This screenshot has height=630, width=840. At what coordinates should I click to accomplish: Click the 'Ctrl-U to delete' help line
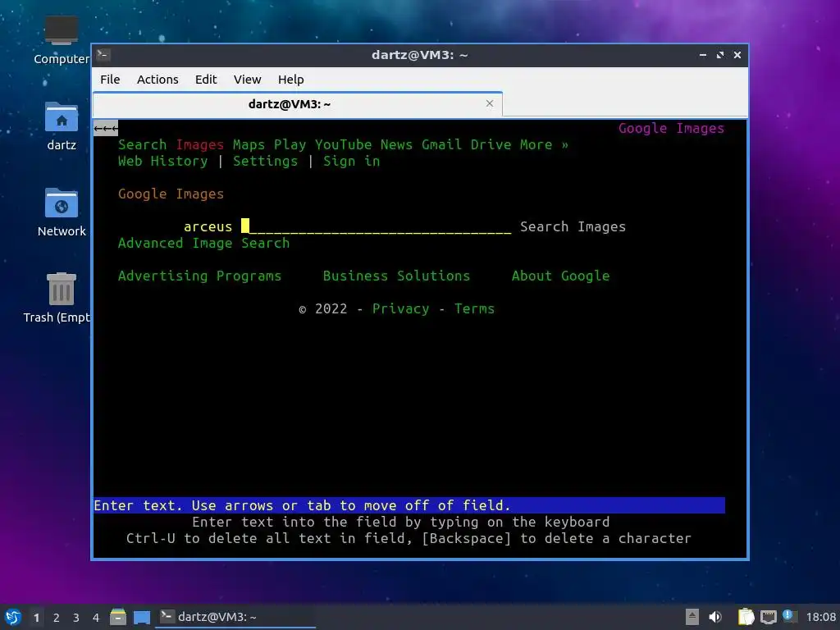pos(409,538)
